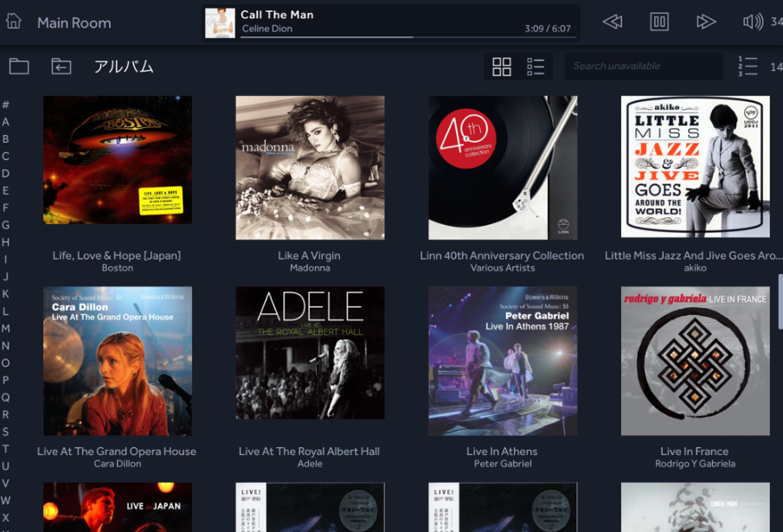Screen dimensions: 783x532
Task: Jump to albums starting with R
Action: (x=5, y=414)
